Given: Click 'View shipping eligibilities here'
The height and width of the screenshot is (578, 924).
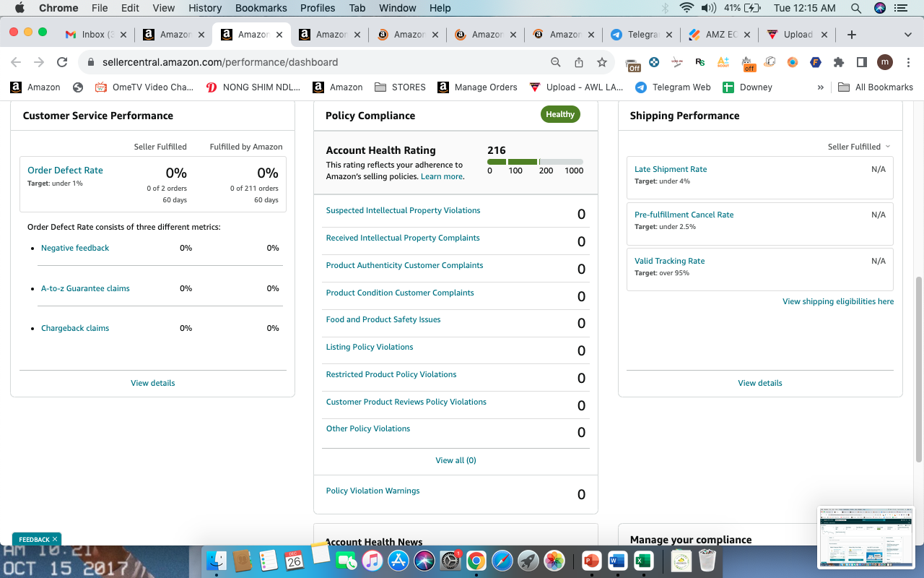Looking at the screenshot, I should (x=838, y=301).
